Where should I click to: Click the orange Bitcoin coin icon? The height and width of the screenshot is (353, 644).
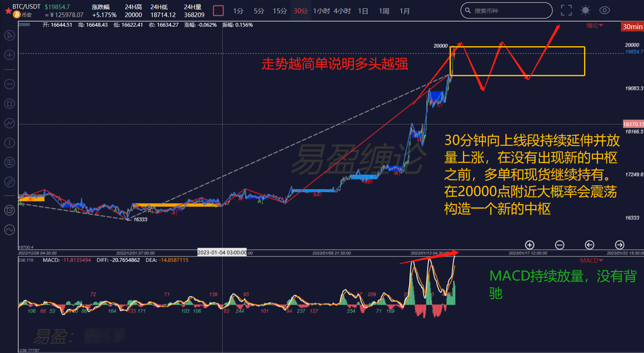coord(17,15)
